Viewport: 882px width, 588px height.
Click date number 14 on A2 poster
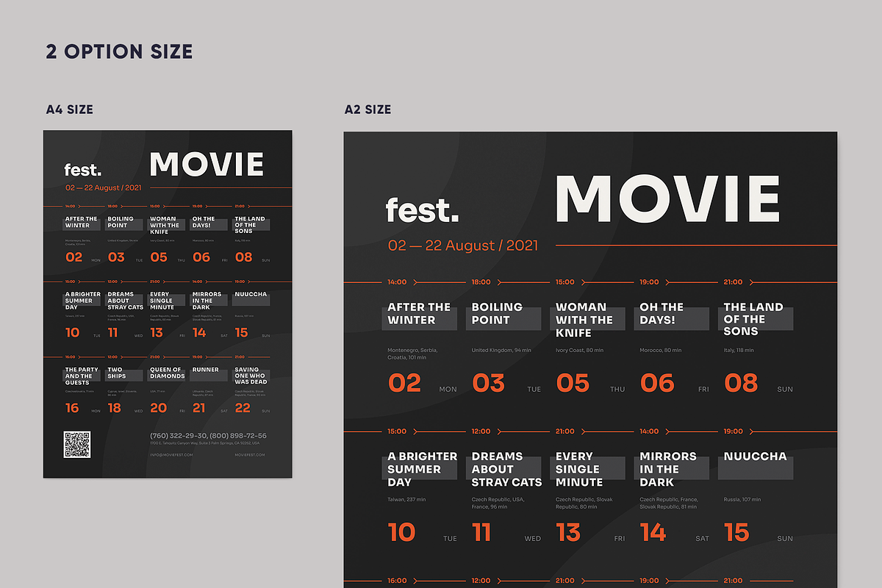tap(653, 532)
